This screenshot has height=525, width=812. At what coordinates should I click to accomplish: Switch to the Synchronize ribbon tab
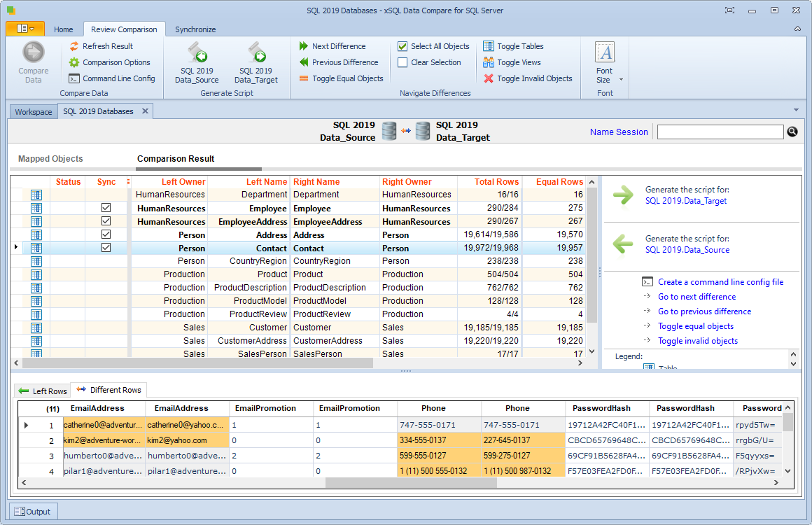pos(195,29)
